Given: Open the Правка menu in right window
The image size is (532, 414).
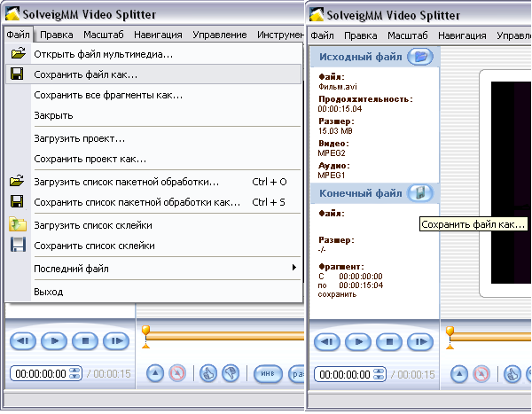Looking at the screenshot, I should (360, 35).
